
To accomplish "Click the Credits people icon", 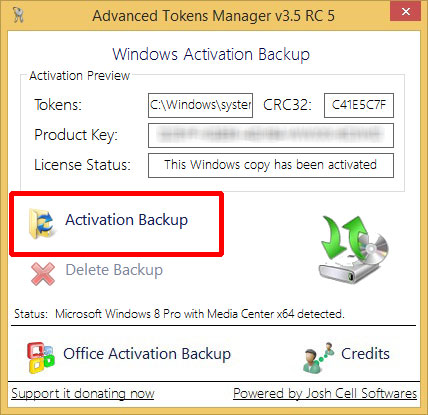I will click(318, 357).
